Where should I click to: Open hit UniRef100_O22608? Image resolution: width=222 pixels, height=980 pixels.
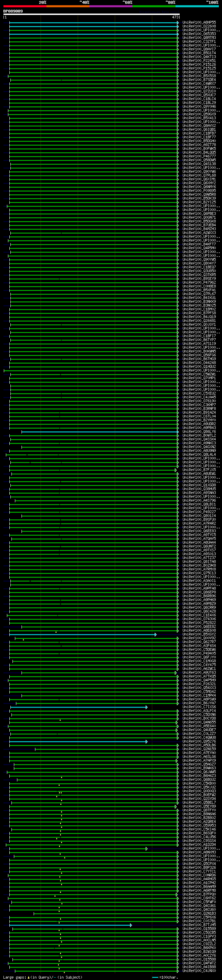click(199, 26)
